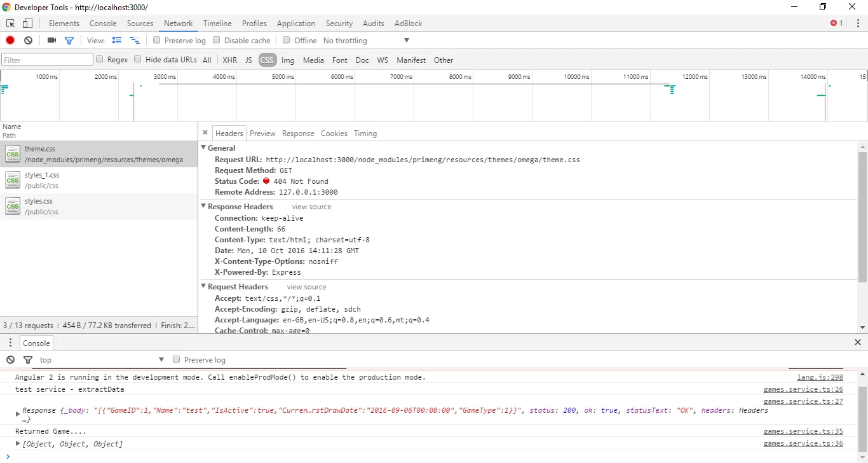
Task: Open the No throttling dropdown
Action: coord(366,41)
